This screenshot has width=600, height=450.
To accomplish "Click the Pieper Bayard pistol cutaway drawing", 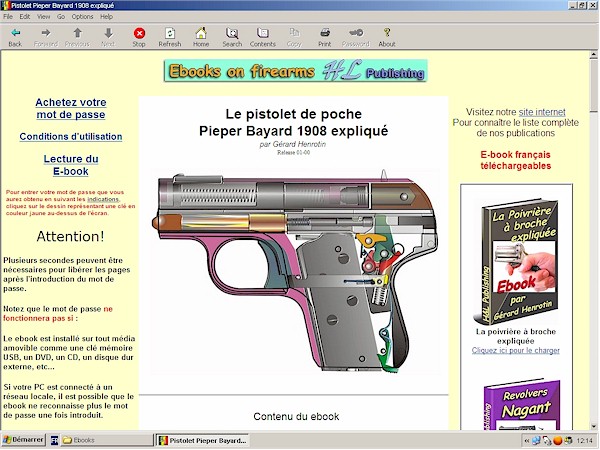I will [x=295, y=271].
